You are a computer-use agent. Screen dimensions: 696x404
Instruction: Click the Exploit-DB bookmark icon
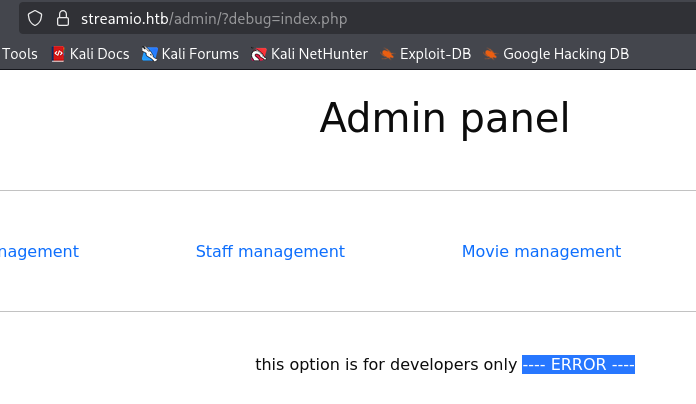387,54
